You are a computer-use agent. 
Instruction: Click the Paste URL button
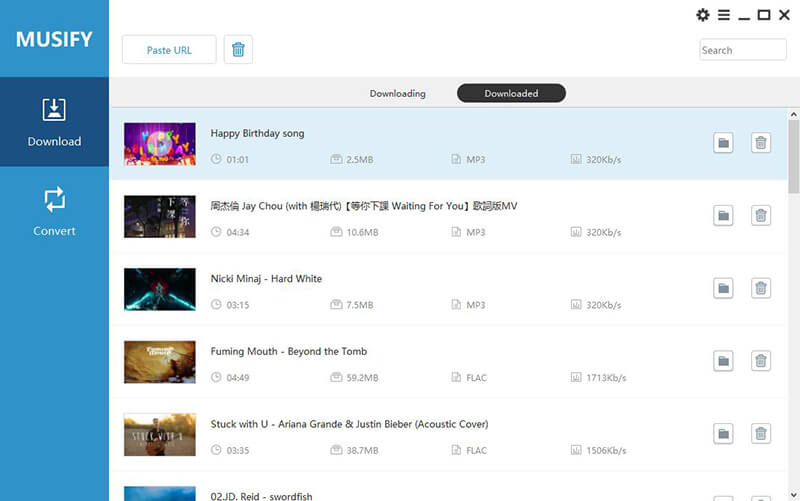(x=169, y=49)
